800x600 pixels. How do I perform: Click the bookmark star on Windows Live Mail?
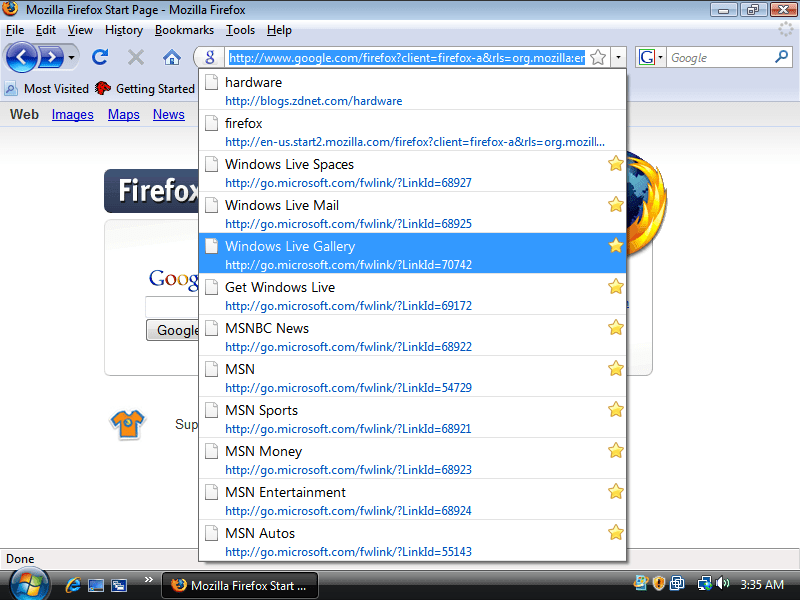click(x=615, y=205)
